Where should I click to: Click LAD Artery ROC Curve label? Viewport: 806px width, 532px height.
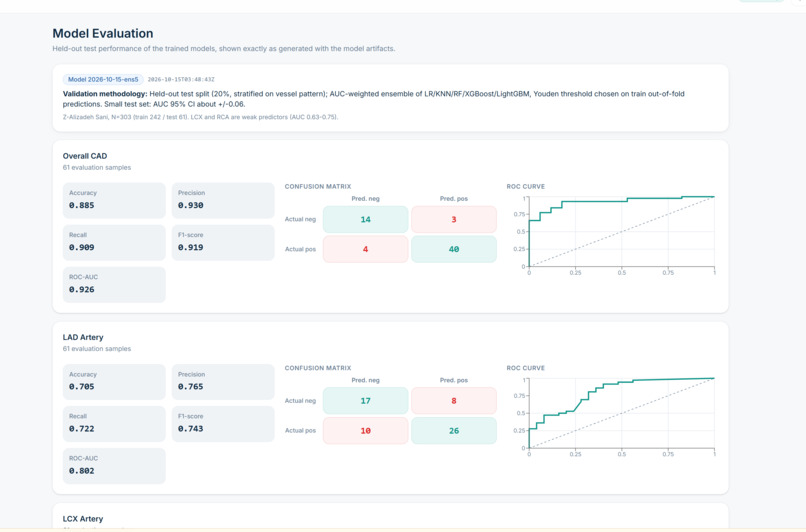tap(525, 368)
